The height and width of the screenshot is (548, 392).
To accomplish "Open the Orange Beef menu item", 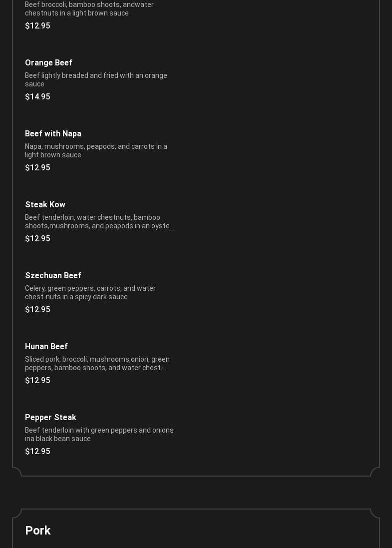I will 48,62.
